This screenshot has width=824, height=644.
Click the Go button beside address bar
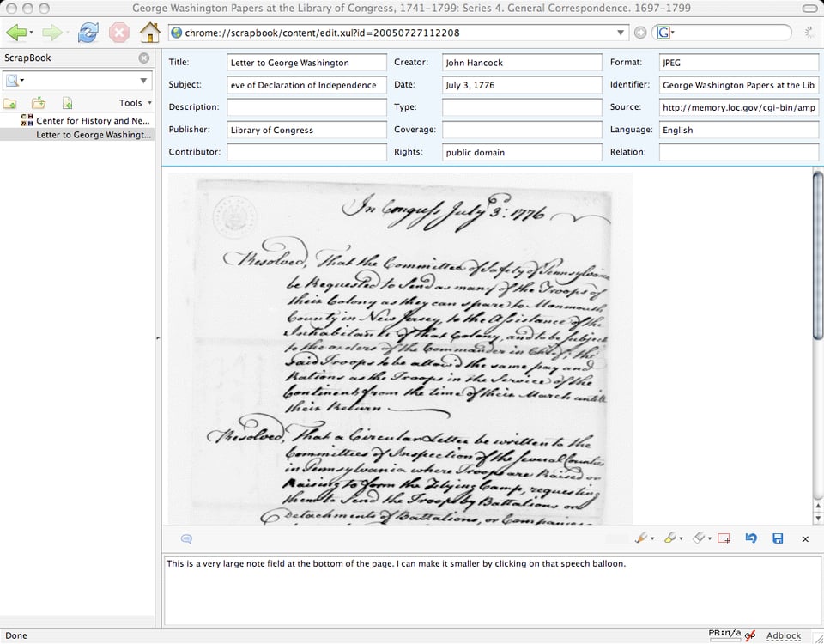click(x=640, y=33)
